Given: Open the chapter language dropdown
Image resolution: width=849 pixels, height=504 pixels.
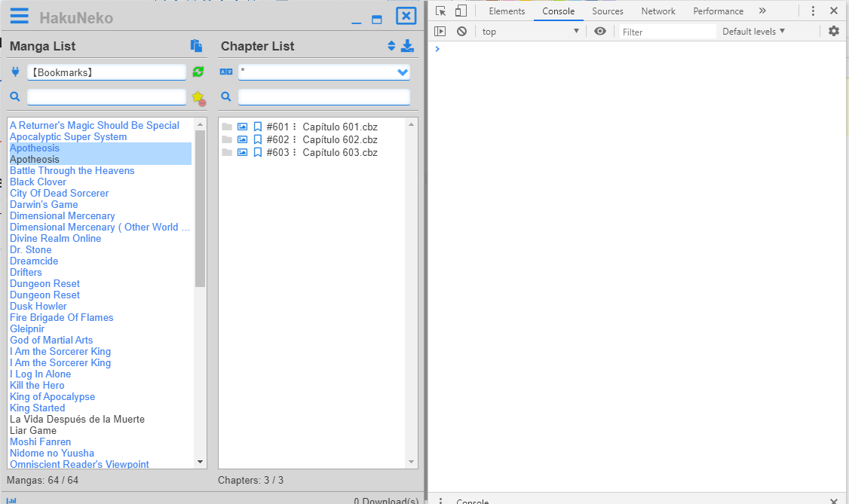Looking at the screenshot, I should pos(323,72).
